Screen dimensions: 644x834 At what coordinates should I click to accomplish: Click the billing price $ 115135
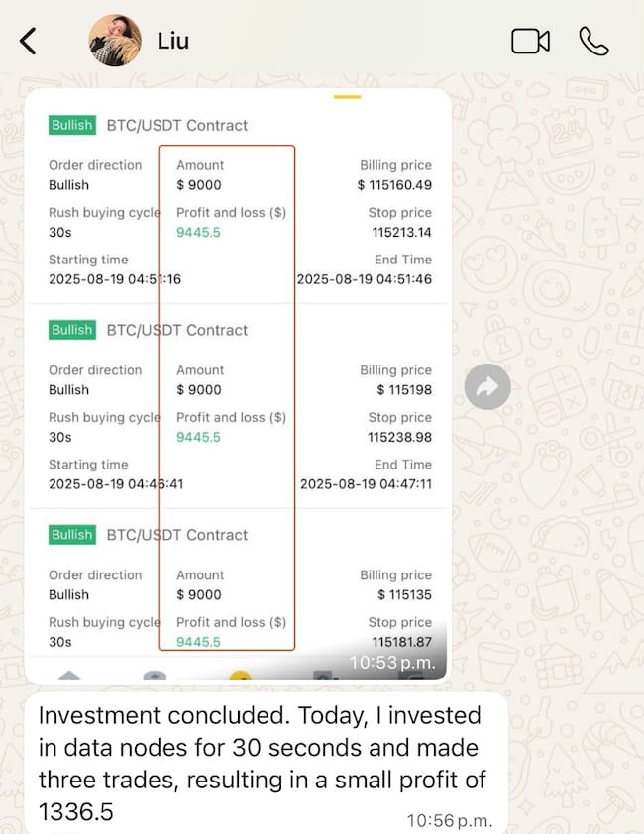point(404,595)
